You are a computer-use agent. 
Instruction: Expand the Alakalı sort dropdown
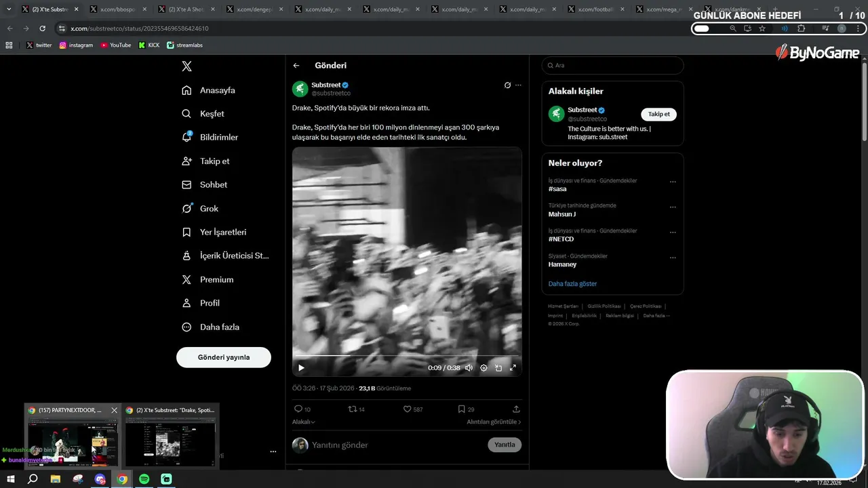[x=304, y=422]
